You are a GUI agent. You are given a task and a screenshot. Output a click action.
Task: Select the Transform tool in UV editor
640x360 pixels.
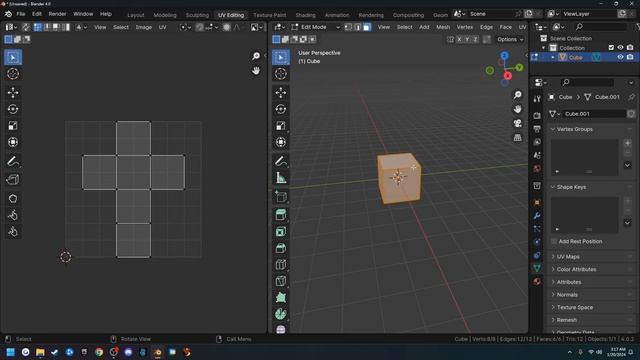coord(13,142)
